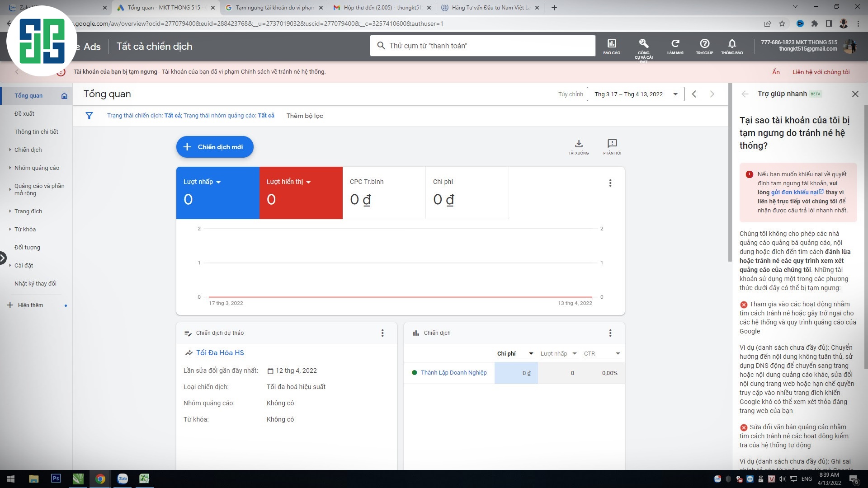The width and height of the screenshot is (868, 488).
Task: Expand Lượt hiển thị column dropdown arrow
Action: (309, 183)
